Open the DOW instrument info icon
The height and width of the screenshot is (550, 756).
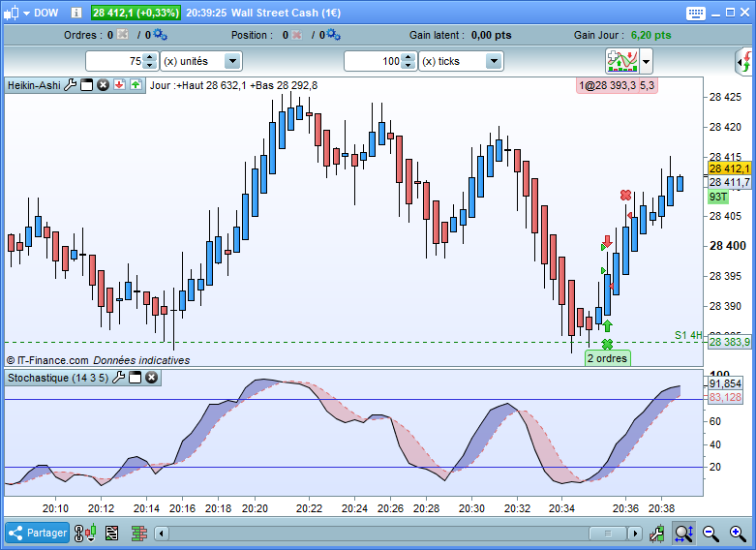(76, 13)
